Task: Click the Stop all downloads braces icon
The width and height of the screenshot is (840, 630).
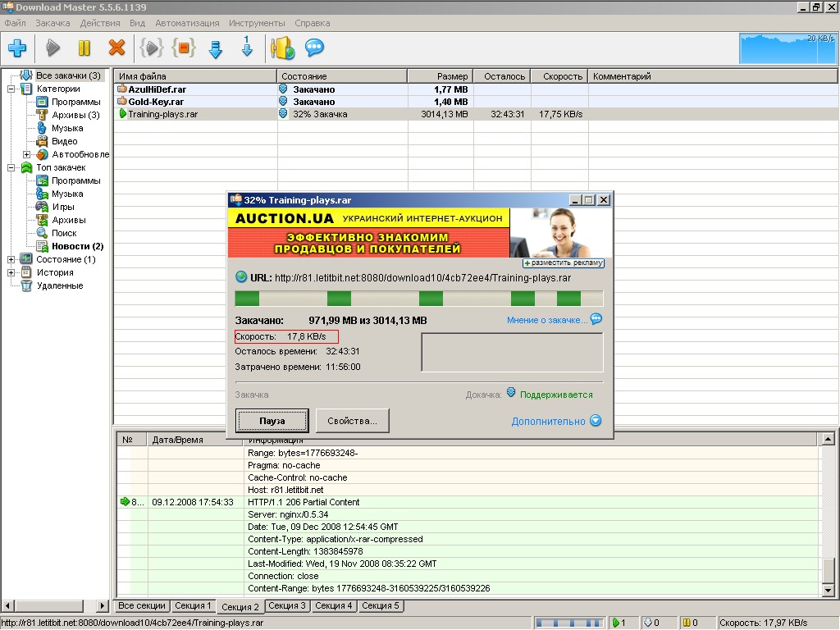Action: pyautogui.click(x=183, y=48)
